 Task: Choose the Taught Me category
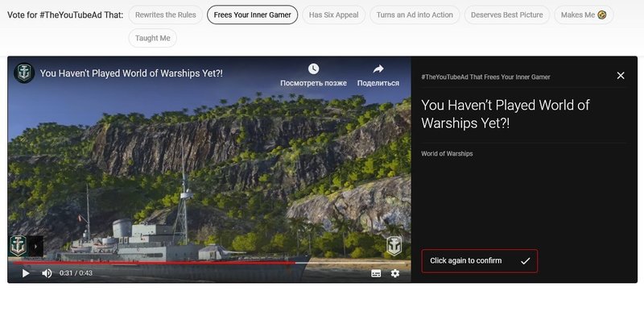(x=152, y=38)
